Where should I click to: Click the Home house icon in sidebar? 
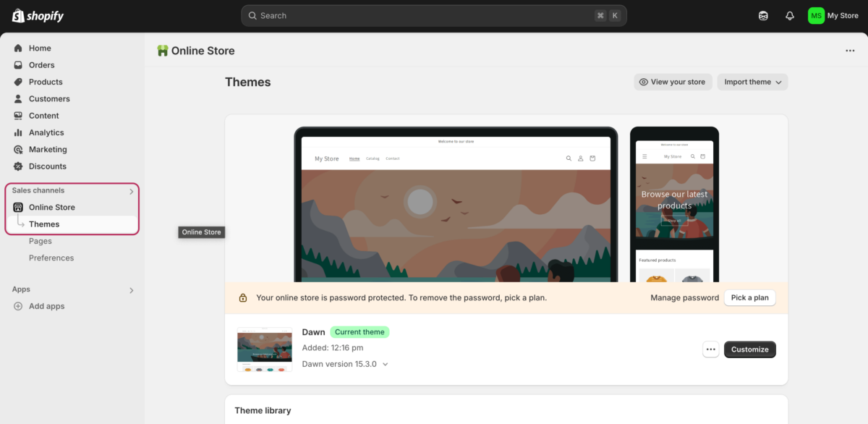click(18, 48)
